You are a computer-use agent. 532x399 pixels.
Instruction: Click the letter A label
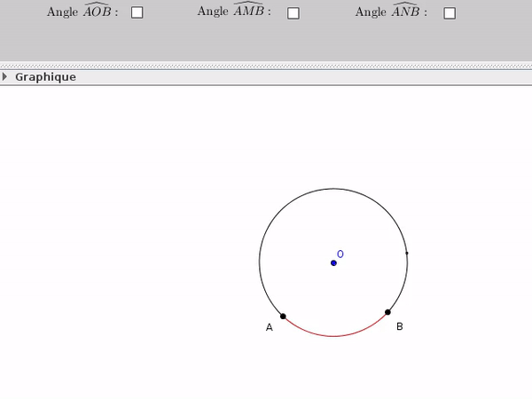tap(269, 327)
